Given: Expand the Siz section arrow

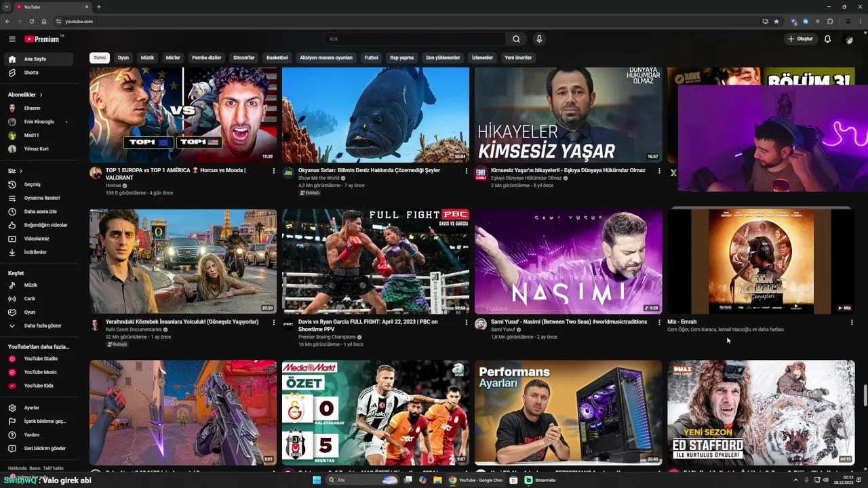Looking at the screenshot, I should tap(21, 171).
